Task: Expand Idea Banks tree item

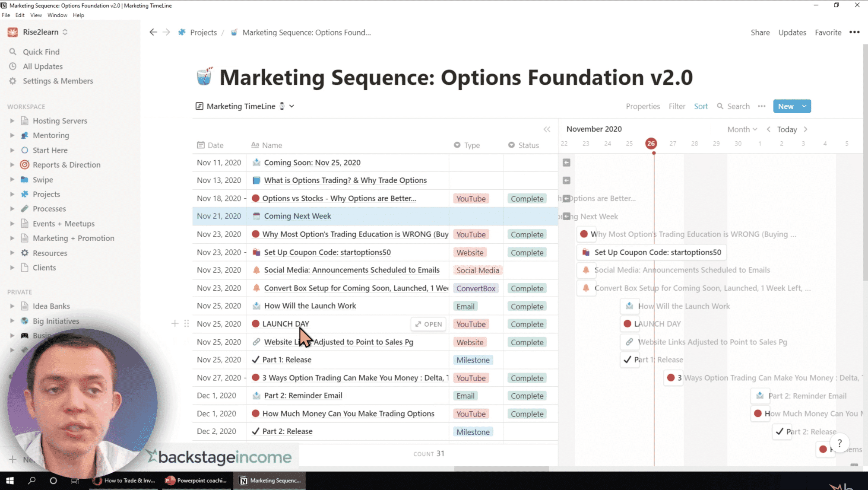Action: [12, 306]
